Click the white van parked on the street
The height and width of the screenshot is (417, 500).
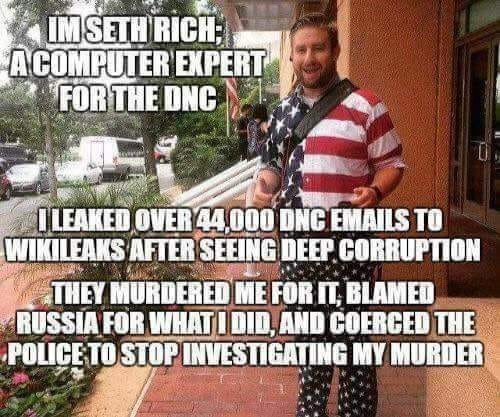(112, 156)
